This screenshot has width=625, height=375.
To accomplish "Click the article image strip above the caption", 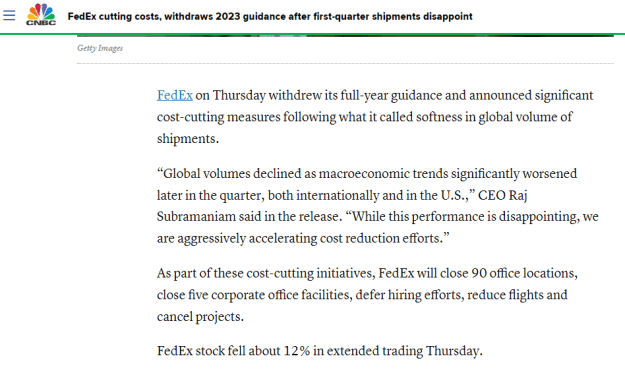I will [345, 36].
